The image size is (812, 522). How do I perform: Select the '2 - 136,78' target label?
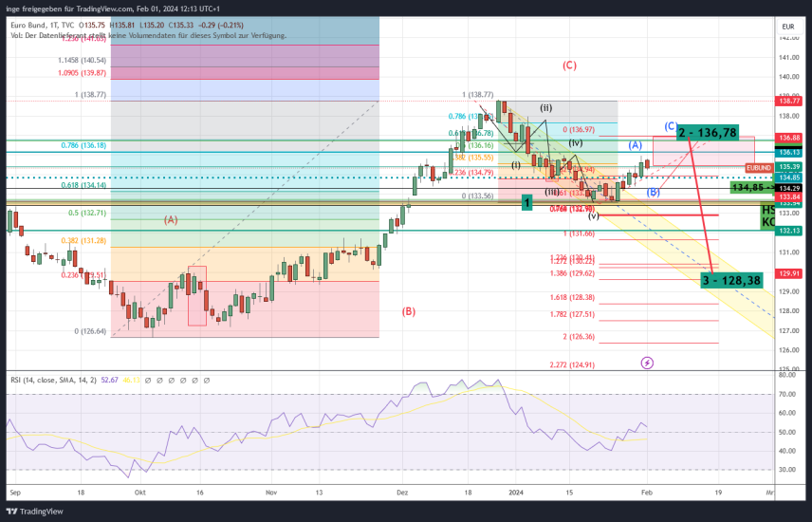(x=707, y=132)
